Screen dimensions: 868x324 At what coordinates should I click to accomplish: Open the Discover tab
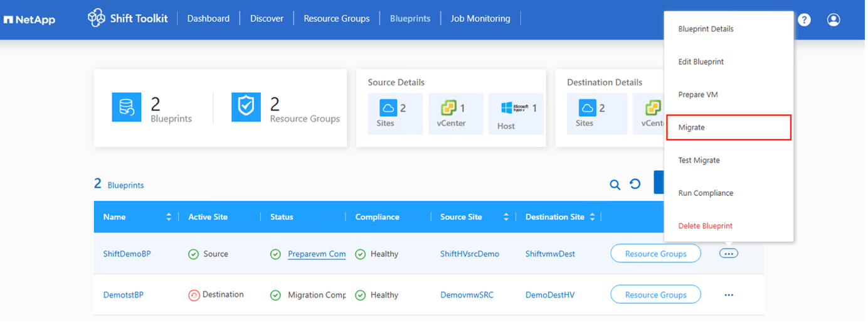click(267, 19)
